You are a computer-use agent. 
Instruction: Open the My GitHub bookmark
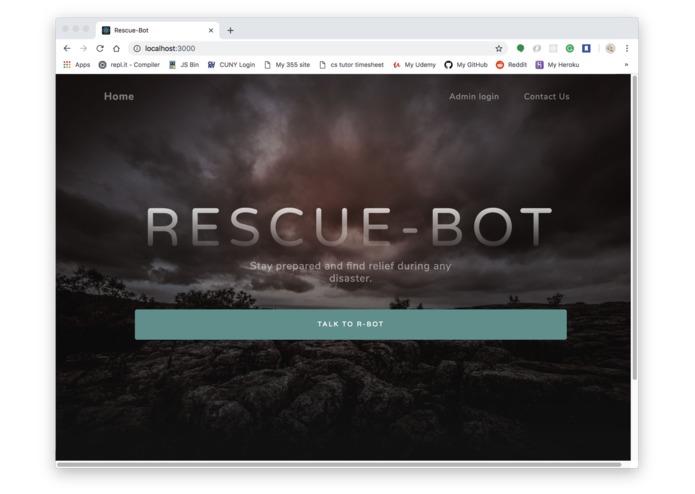466,65
